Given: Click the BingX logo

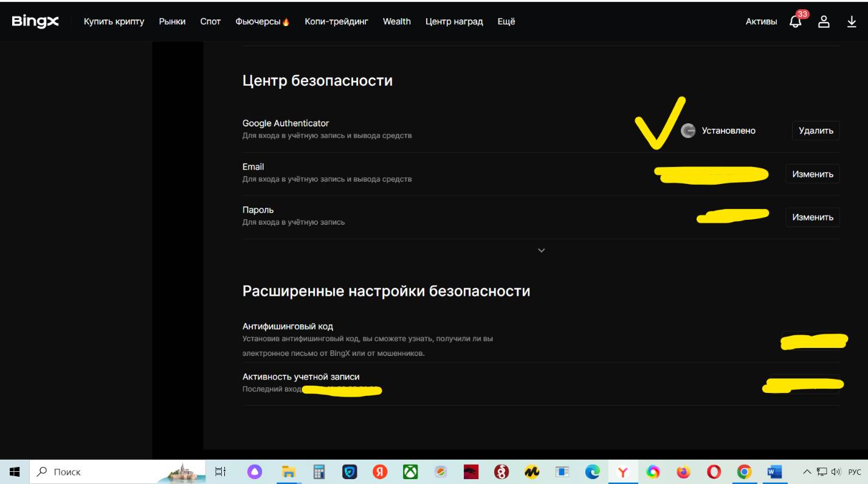Looking at the screenshot, I should tap(35, 22).
